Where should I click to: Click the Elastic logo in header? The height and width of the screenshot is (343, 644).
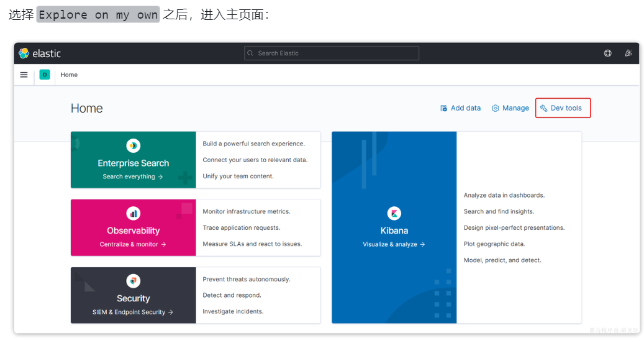coord(40,53)
